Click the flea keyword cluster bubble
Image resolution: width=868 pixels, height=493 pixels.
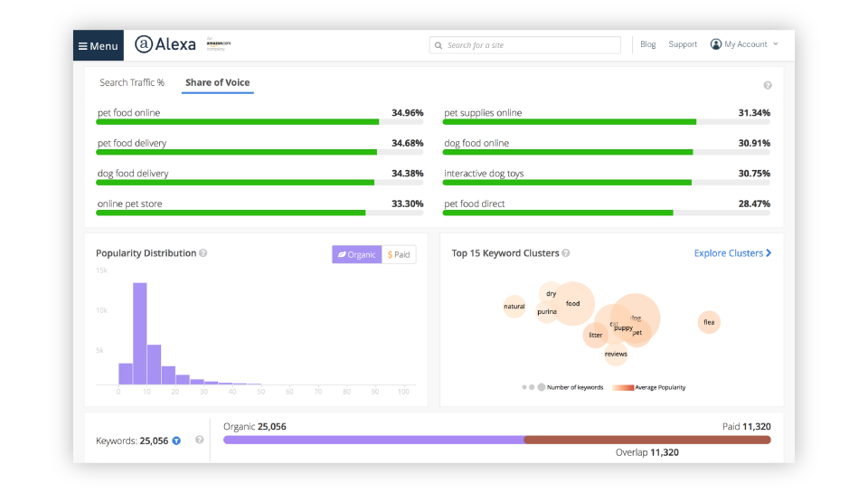click(709, 322)
